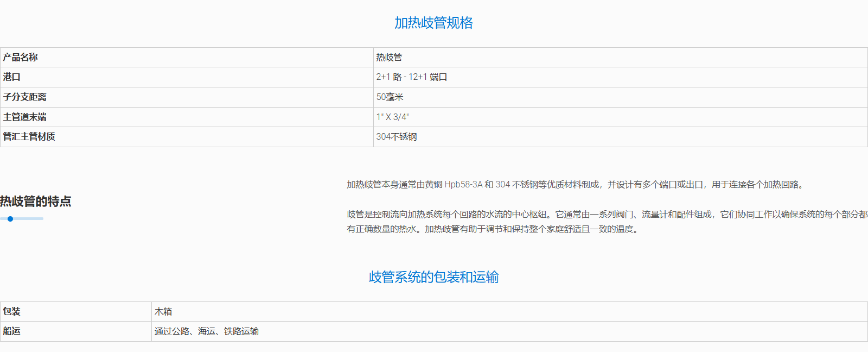
Task: Click the 歧管系统的包装和运输 heading
Action: click(x=433, y=277)
